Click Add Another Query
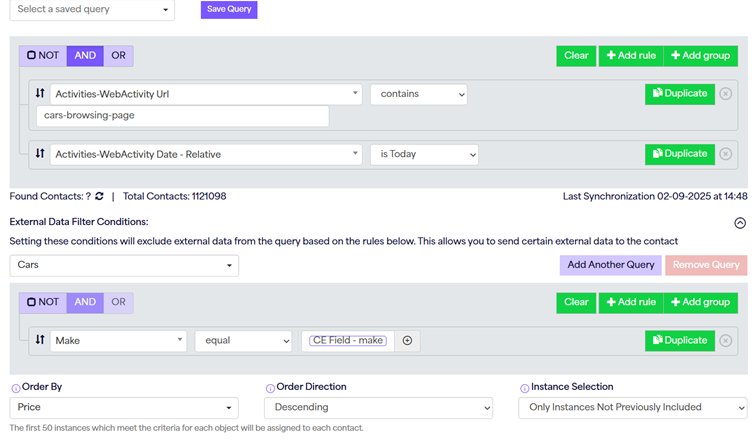This screenshot has height=443, width=752. click(x=611, y=265)
